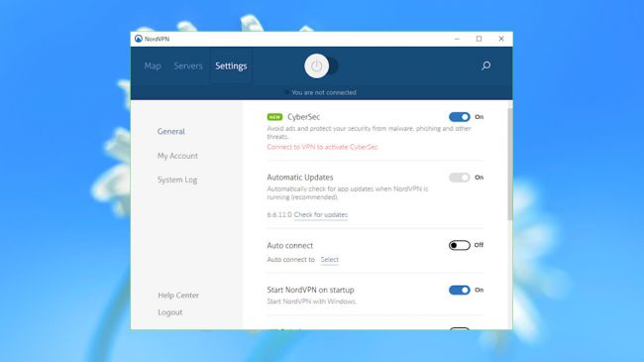Open System Log section
The image size is (644, 362).
point(177,180)
